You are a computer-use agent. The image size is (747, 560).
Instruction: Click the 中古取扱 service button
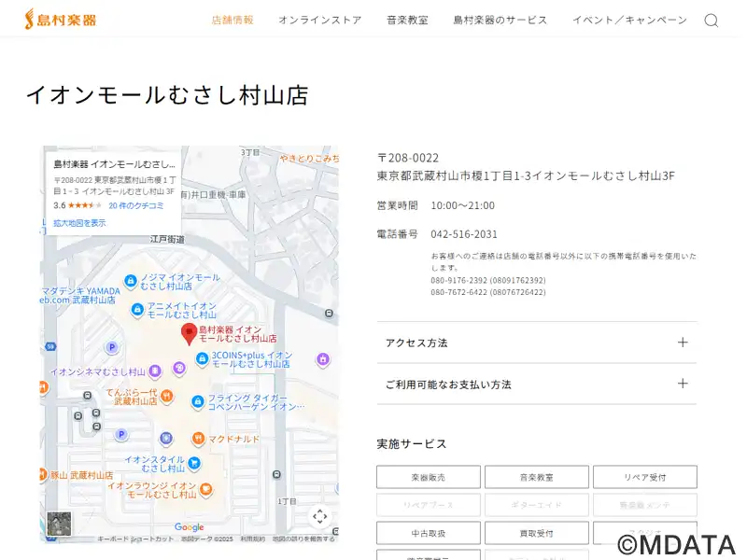click(429, 533)
